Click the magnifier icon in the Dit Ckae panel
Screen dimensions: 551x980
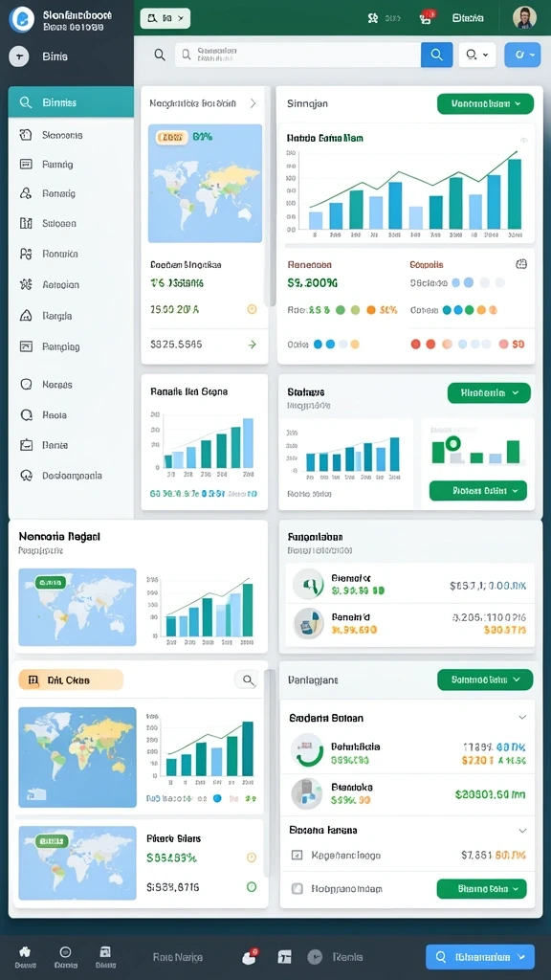(248, 680)
